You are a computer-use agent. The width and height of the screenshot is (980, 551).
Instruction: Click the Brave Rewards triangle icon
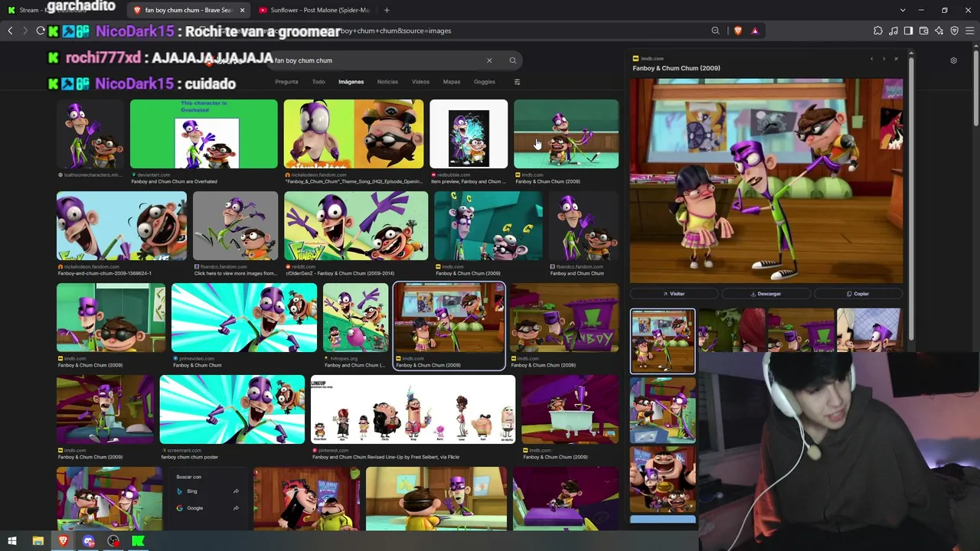(x=755, y=31)
